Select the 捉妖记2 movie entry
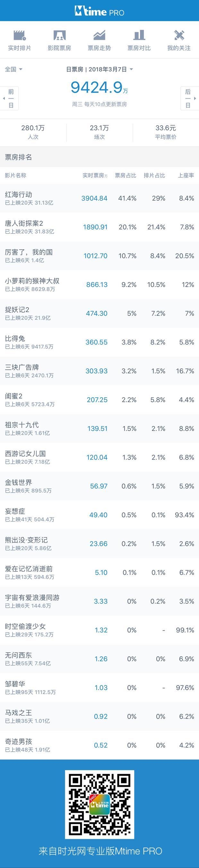The width and height of the screenshot is (199, 868). (x=99, y=313)
